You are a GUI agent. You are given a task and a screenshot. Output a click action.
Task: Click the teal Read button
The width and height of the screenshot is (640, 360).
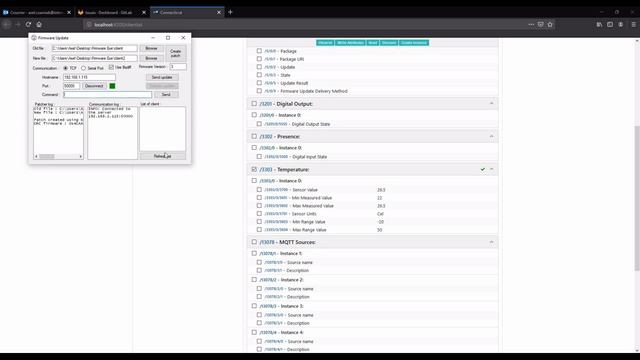(x=373, y=42)
